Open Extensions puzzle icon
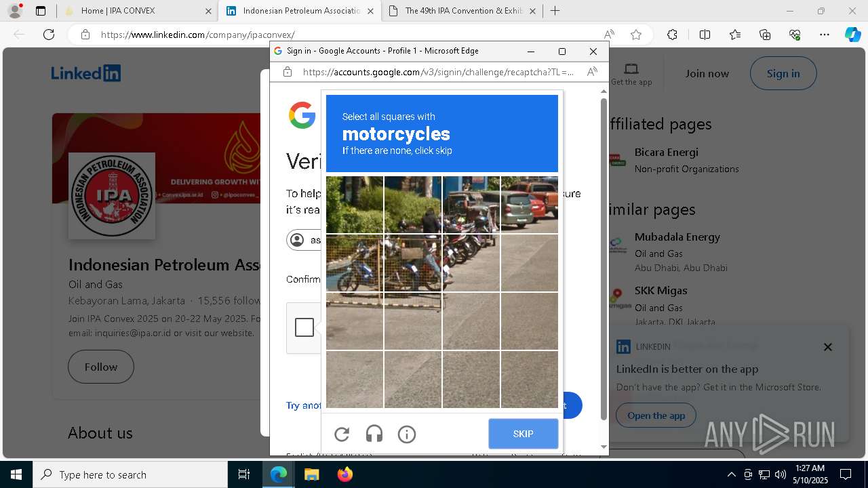The image size is (868, 488). pyautogui.click(x=672, y=35)
